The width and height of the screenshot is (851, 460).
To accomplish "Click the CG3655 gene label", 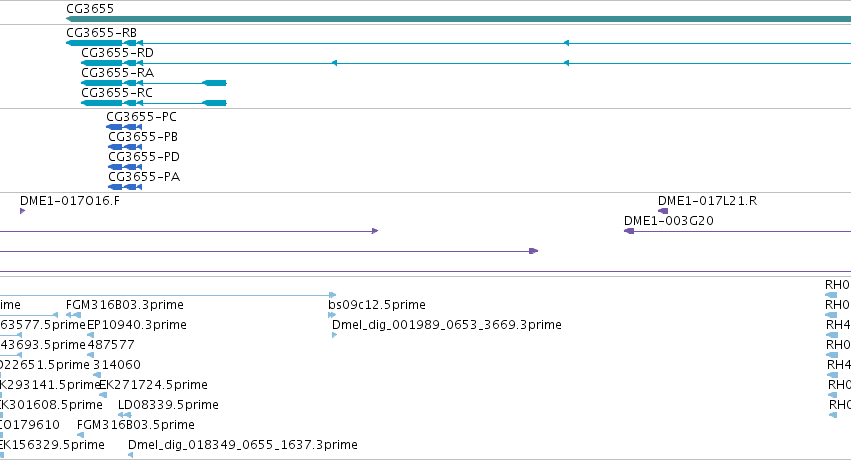I will point(90,9).
